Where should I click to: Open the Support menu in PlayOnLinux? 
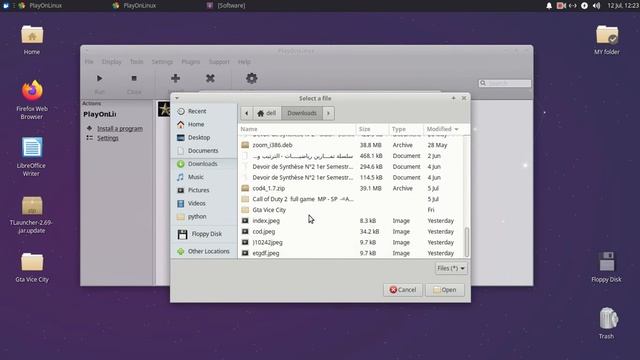point(219,62)
